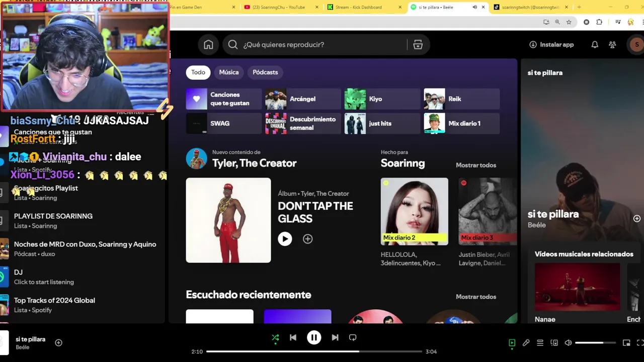
Task: Click the search magnifier icon
Action: coord(232,45)
